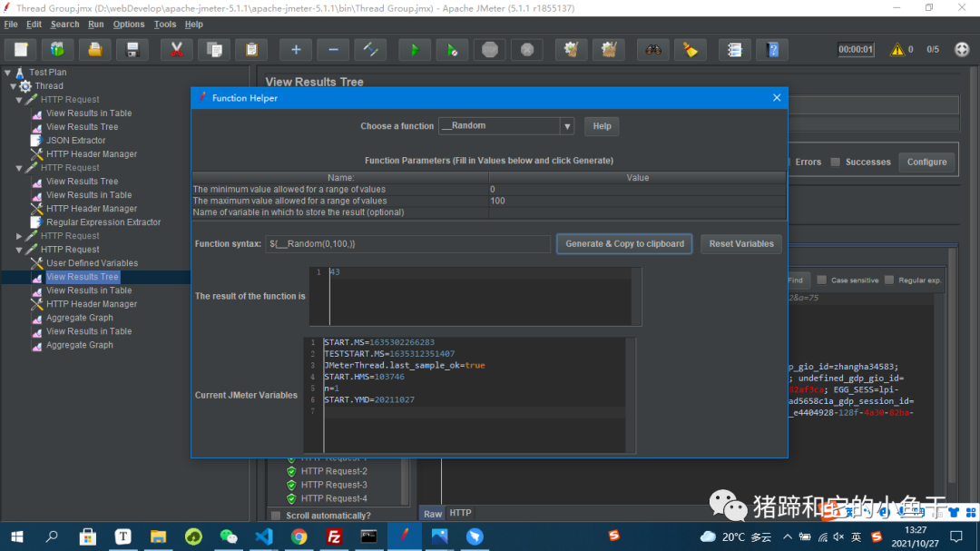Click the Cut scissors icon
Screen dimensions: 980x551
pos(177,49)
